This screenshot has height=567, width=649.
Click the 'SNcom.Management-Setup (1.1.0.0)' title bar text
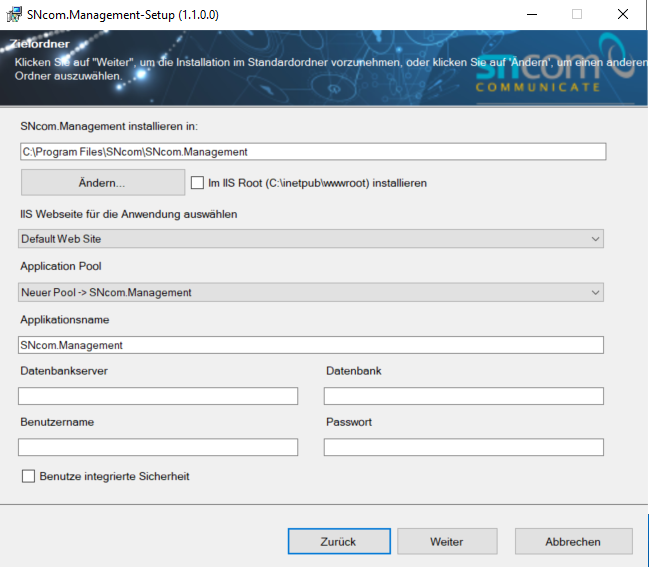click(125, 14)
